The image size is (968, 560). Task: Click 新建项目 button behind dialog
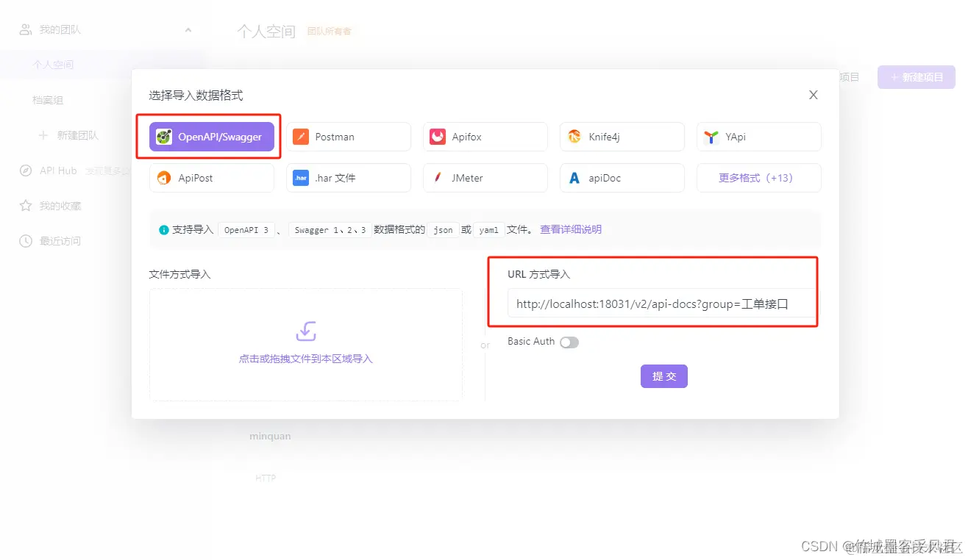point(917,77)
